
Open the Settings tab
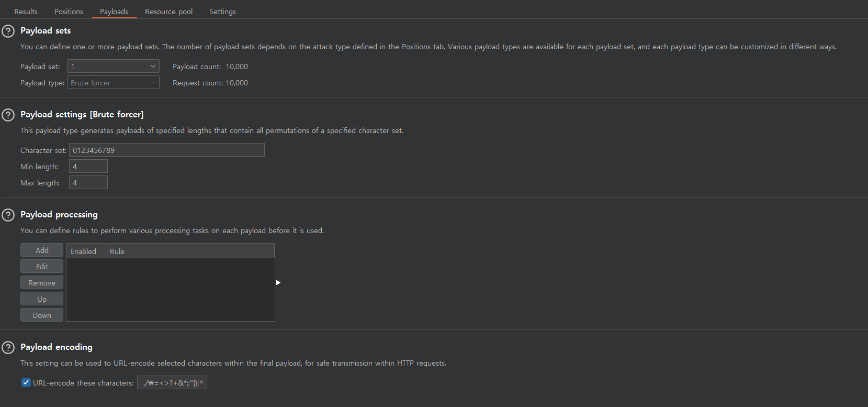222,12
